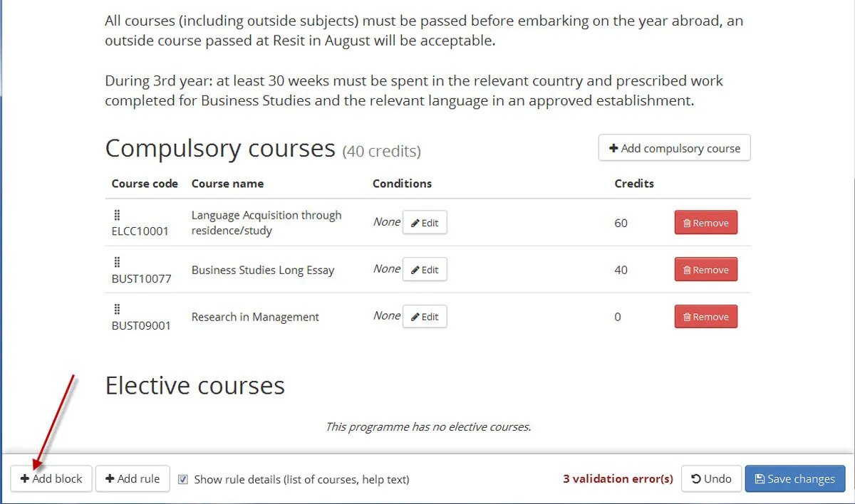Click trash icon for Language Acquisition course
855x504 pixels.
click(687, 223)
